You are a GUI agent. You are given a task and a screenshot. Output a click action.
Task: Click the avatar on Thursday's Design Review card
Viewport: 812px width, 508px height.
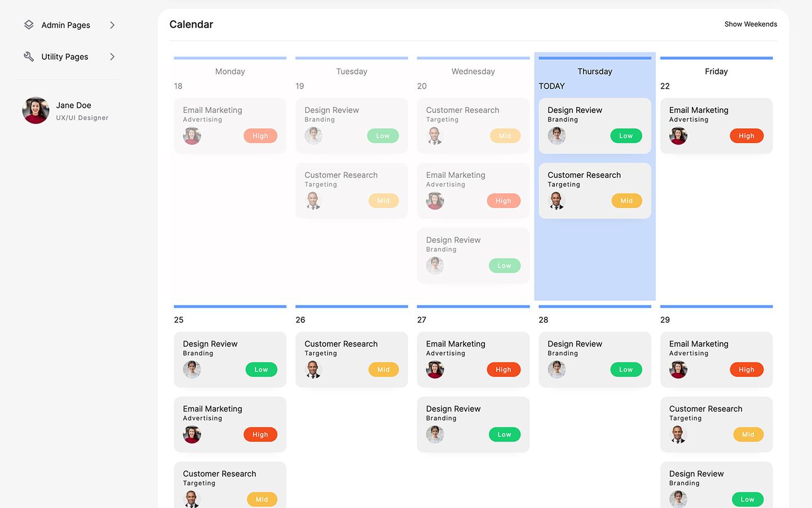557,135
